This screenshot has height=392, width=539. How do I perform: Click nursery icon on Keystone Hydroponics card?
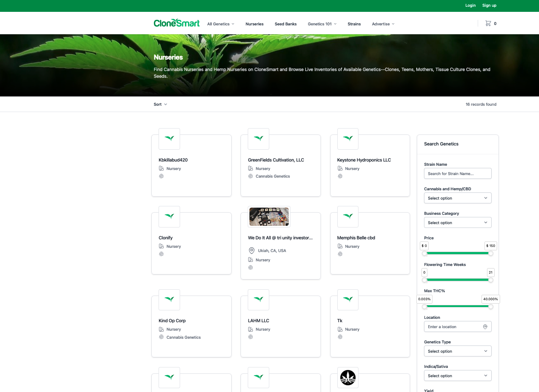340,168
